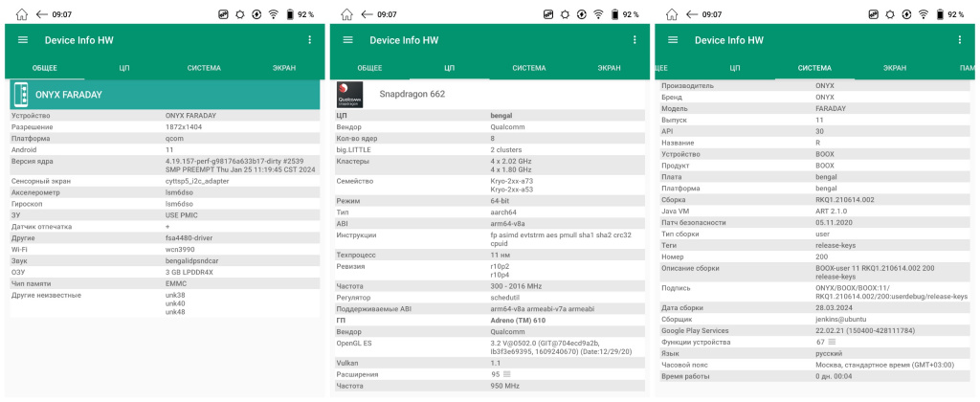Switch to the ЭКРАН tab on the Производитель ONYX screen

[895, 68]
